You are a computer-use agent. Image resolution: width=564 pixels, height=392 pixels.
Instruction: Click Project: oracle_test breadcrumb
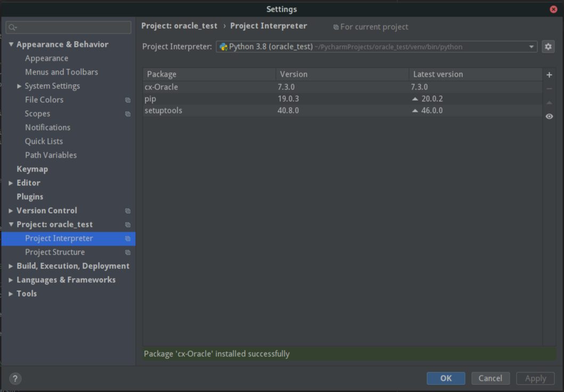click(179, 26)
